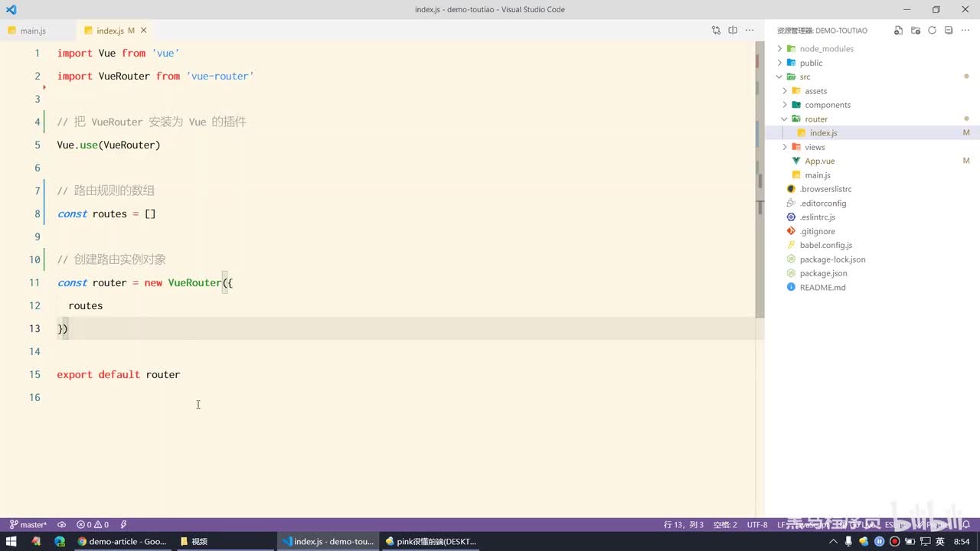Change indentation via 空格: 2
The image size is (980, 551).
725,525
